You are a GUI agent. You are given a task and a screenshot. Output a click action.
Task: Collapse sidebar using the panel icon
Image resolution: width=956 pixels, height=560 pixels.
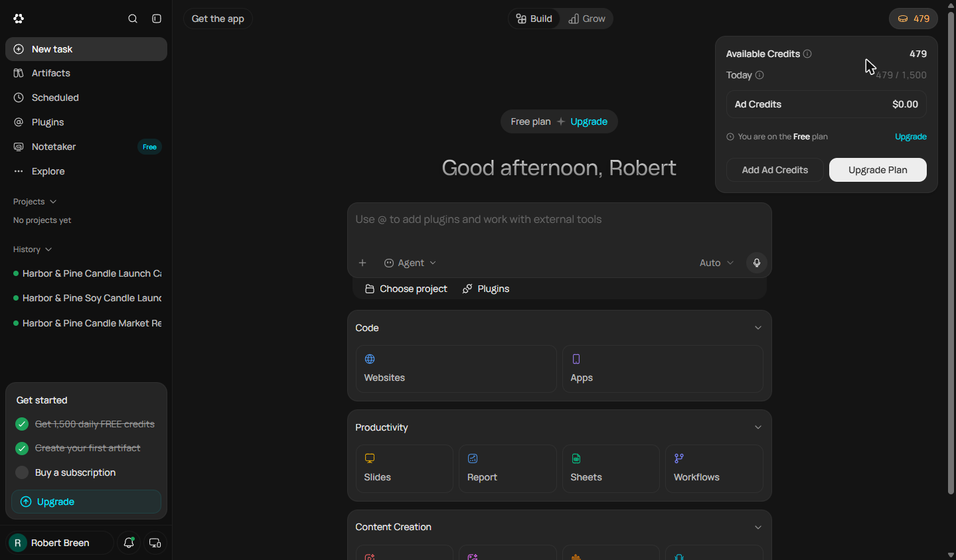(157, 19)
